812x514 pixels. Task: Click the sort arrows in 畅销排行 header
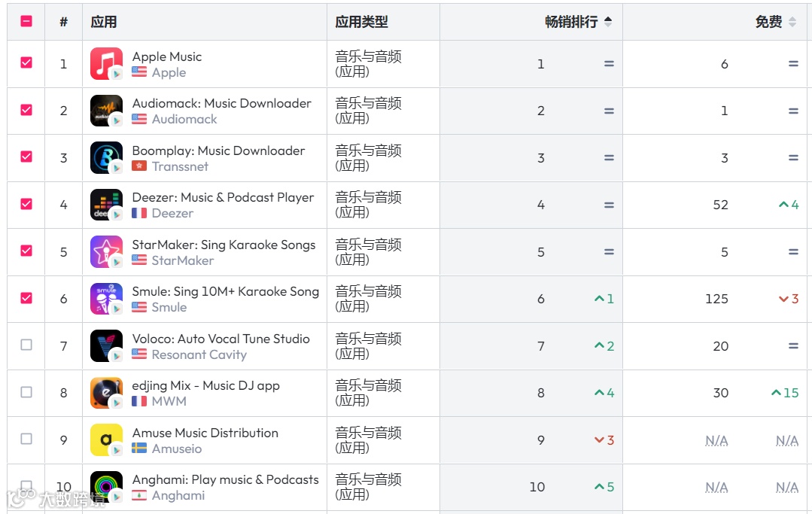[x=608, y=22]
